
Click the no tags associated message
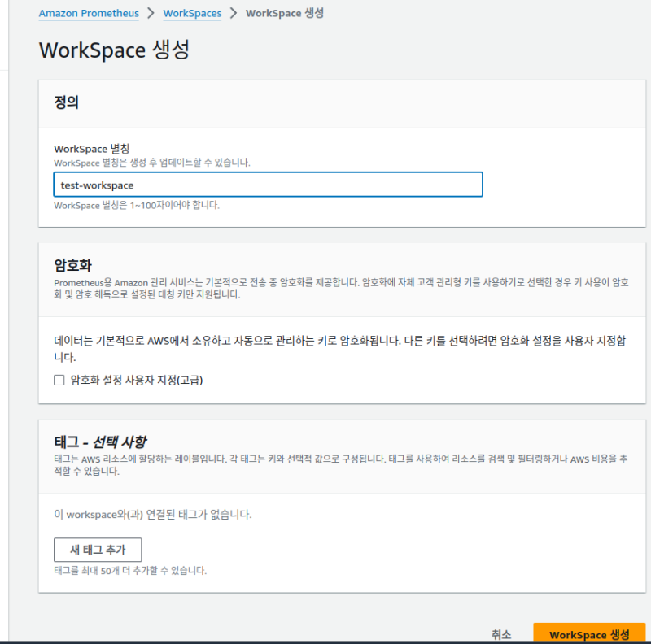(152, 514)
